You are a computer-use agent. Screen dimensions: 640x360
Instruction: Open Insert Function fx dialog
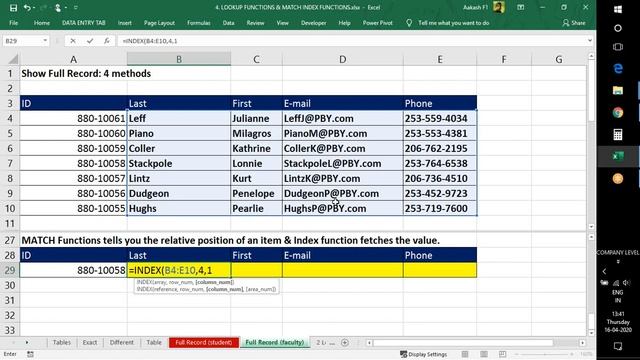[107, 41]
